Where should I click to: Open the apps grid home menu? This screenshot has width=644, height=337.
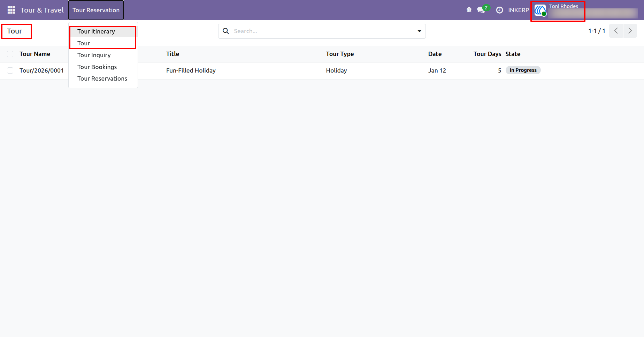11,10
